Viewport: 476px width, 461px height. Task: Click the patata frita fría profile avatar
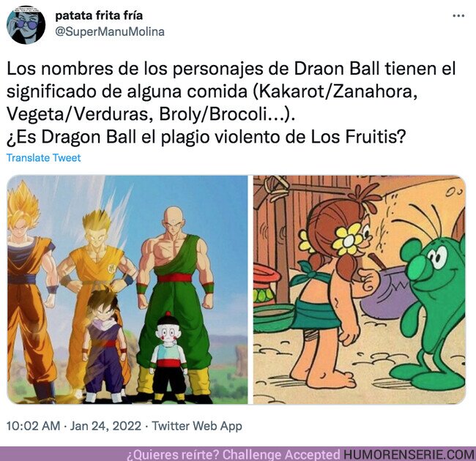pos(26,25)
